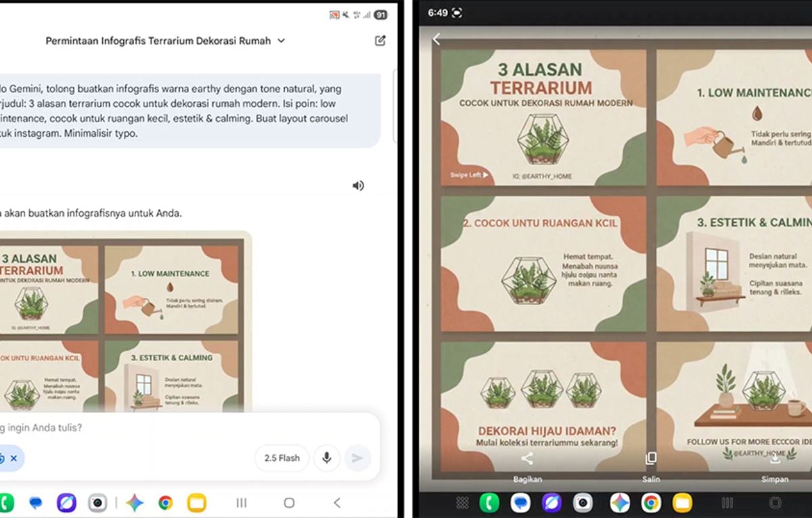Tap the "3 ALASAN TERRARIUM" slide in viewer
The height and width of the screenshot is (518, 812).
[543, 117]
